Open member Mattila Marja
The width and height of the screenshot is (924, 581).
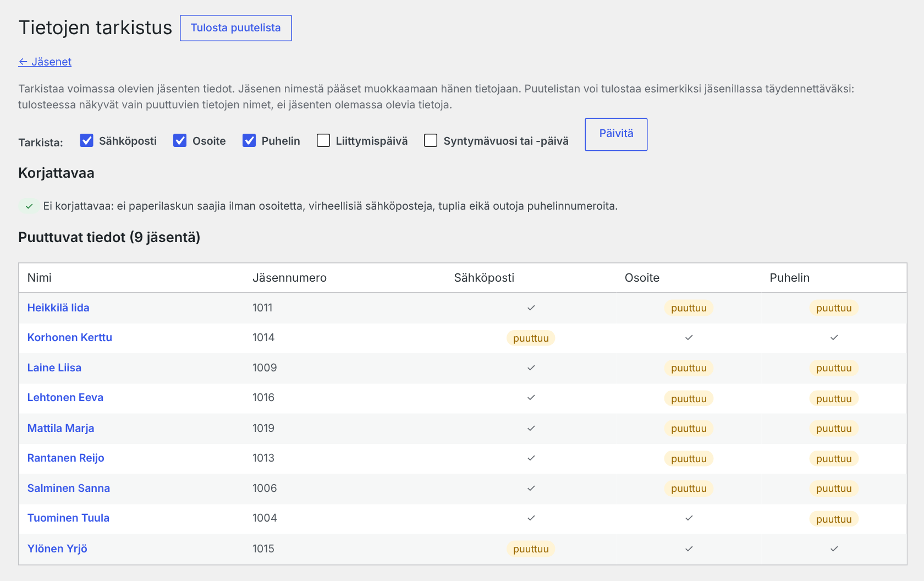click(x=61, y=428)
